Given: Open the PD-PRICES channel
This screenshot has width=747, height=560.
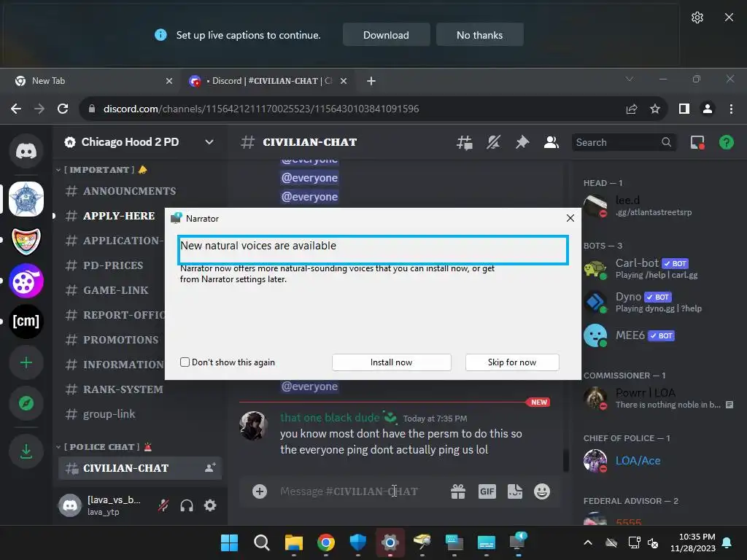Looking at the screenshot, I should click(112, 265).
